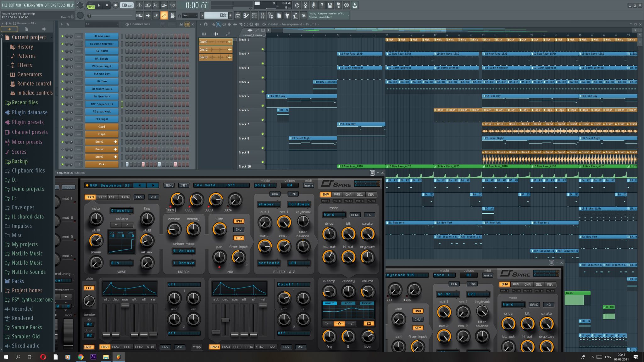Open Chrome from the taskbar

point(81,357)
